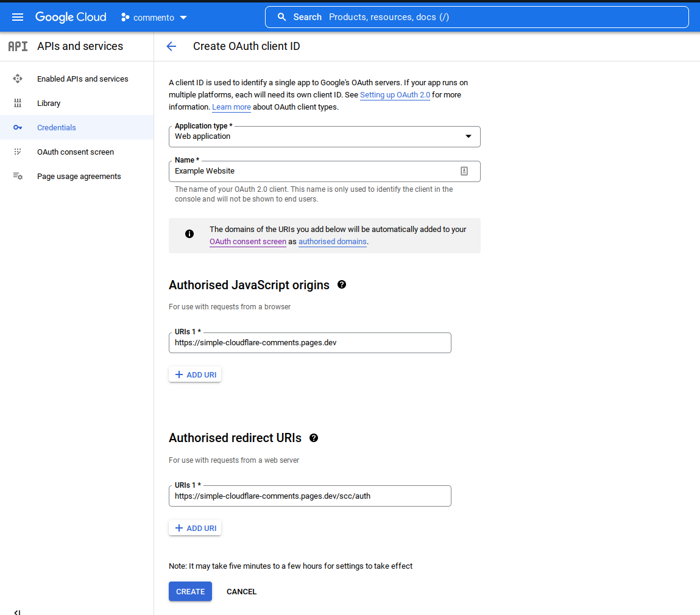Collapse the sidebar with the bottom-left chevron
The image size is (700, 615).
(16, 611)
